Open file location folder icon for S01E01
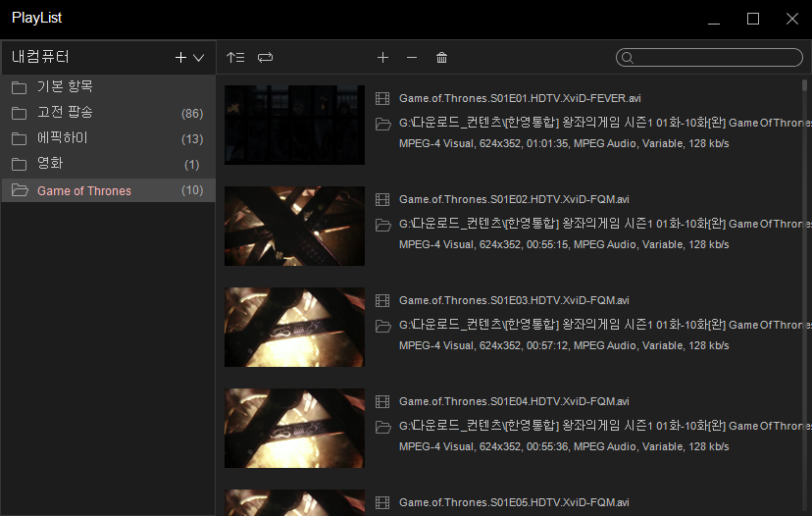 tap(382, 124)
